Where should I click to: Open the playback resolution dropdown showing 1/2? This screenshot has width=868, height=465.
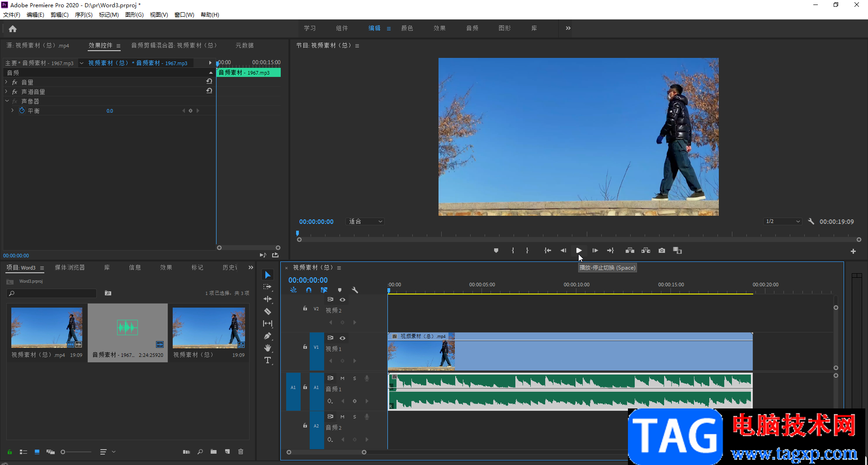783,222
